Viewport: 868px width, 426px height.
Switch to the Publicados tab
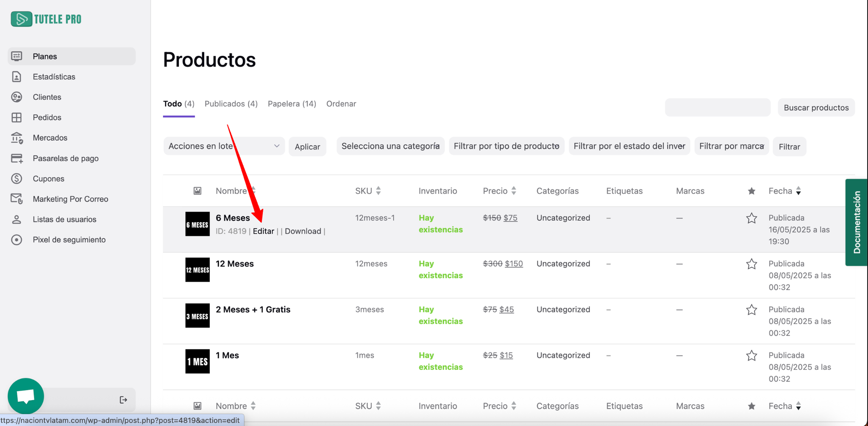pos(231,104)
